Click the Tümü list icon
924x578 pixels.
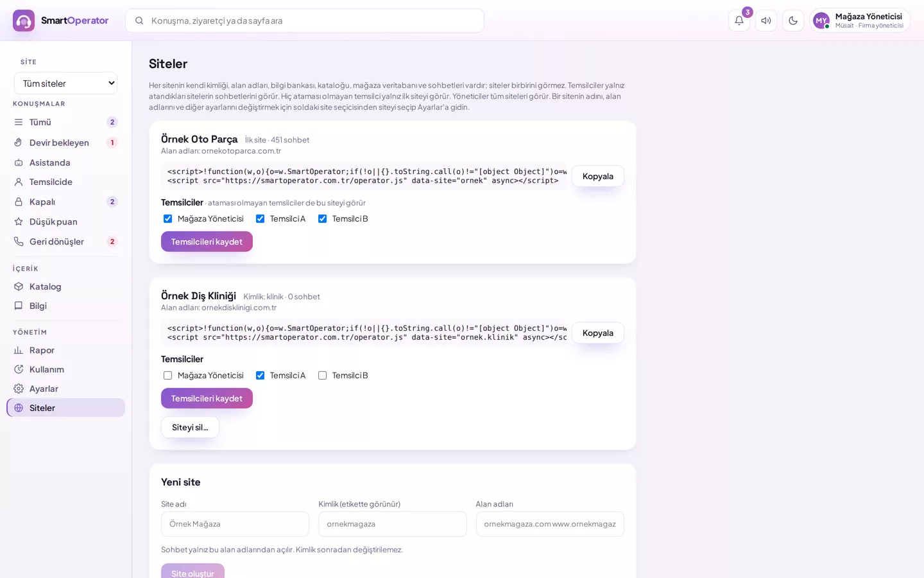pyautogui.click(x=19, y=122)
